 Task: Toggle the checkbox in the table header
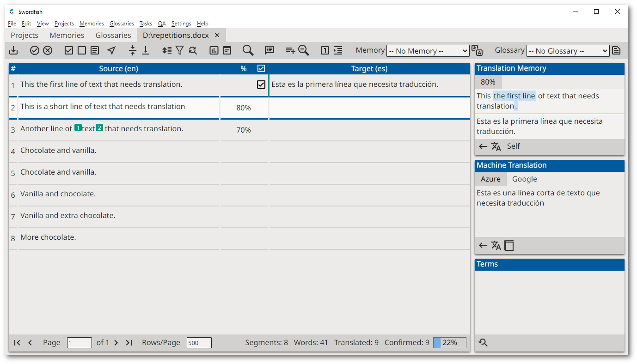261,69
